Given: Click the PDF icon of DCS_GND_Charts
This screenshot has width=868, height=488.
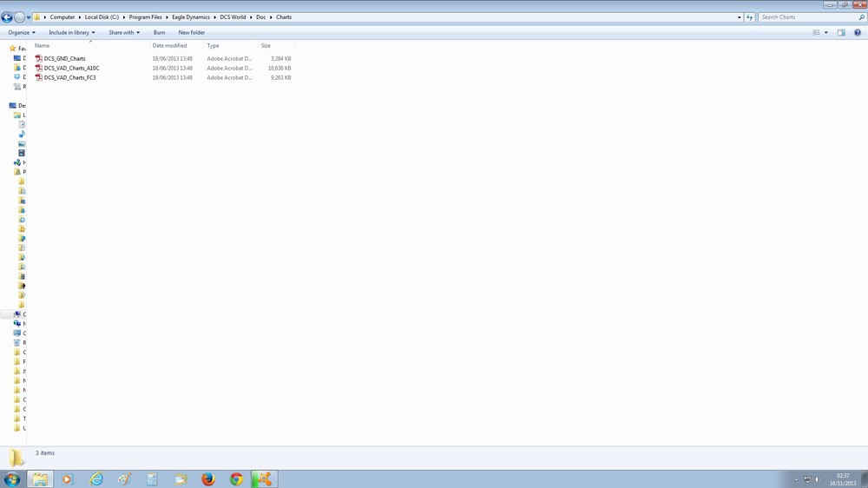Looking at the screenshot, I should click(39, 58).
